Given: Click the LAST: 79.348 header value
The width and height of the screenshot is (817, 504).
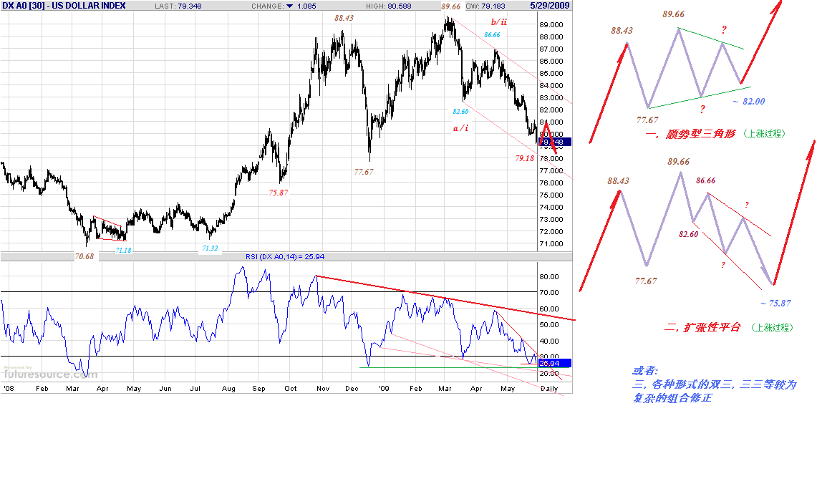Looking at the screenshot, I should click(178, 6).
